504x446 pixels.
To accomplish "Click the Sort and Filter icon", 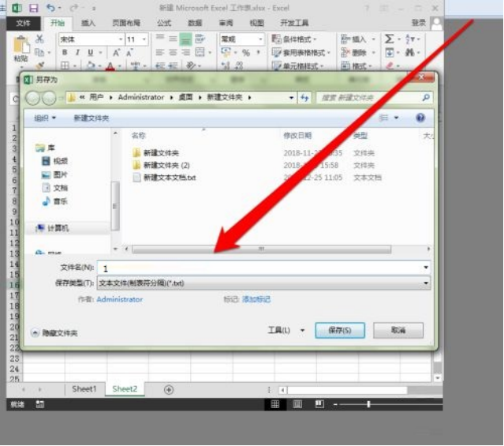I will pos(410,39).
